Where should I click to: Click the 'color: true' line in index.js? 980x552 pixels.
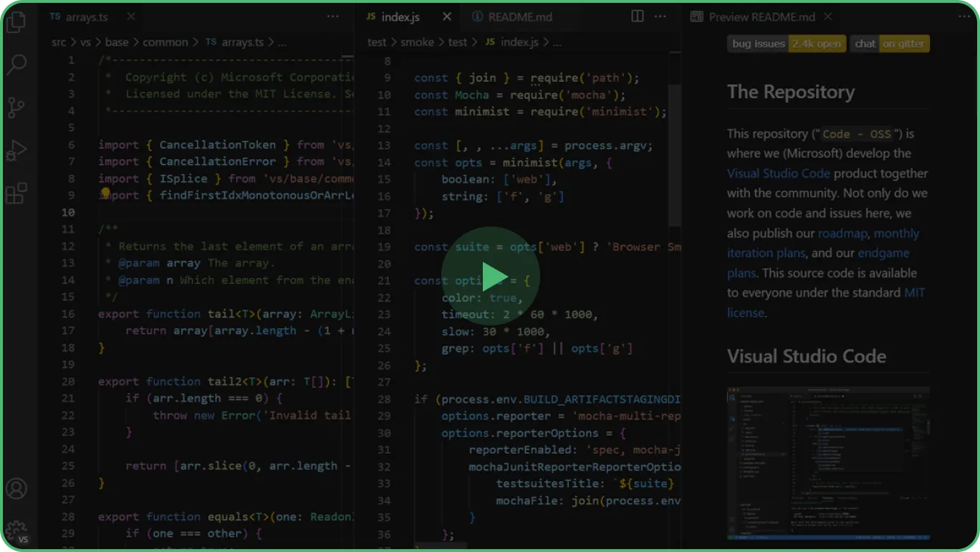click(482, 298)
